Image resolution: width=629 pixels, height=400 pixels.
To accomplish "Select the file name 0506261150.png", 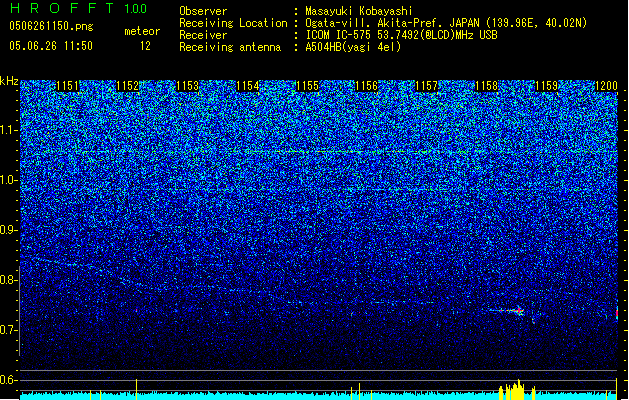I will (51, 26).
